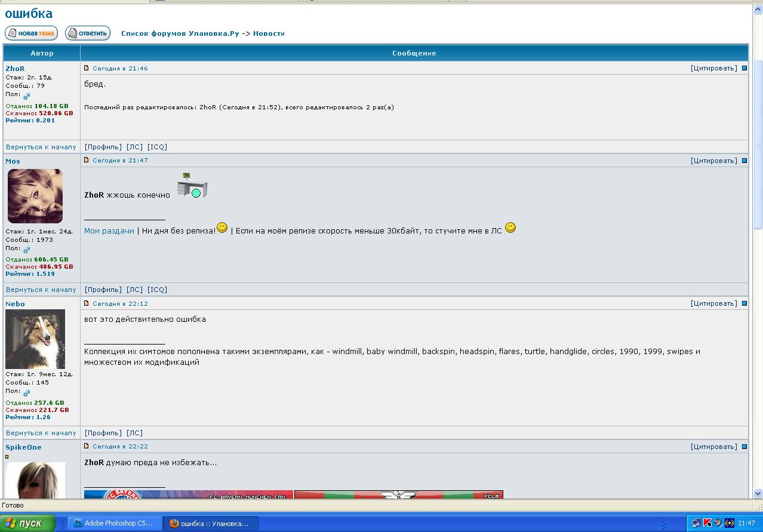This screenshot has width=763, height=532.
Task: Open the Mos author name
Action: click(x=13, y=161)
